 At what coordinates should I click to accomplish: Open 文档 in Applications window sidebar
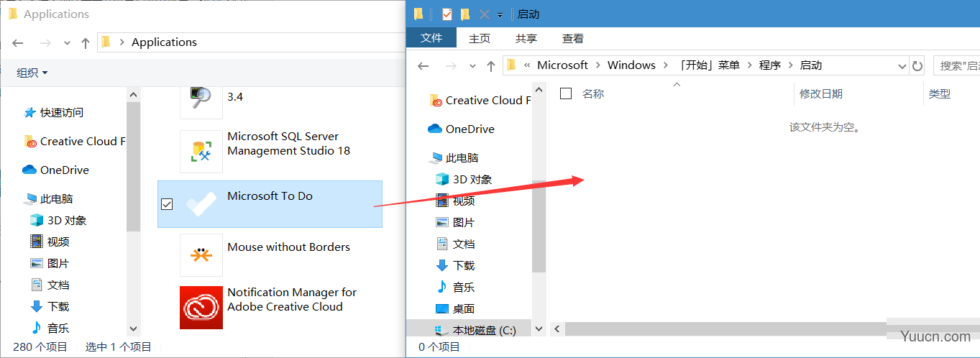(50, 285)
